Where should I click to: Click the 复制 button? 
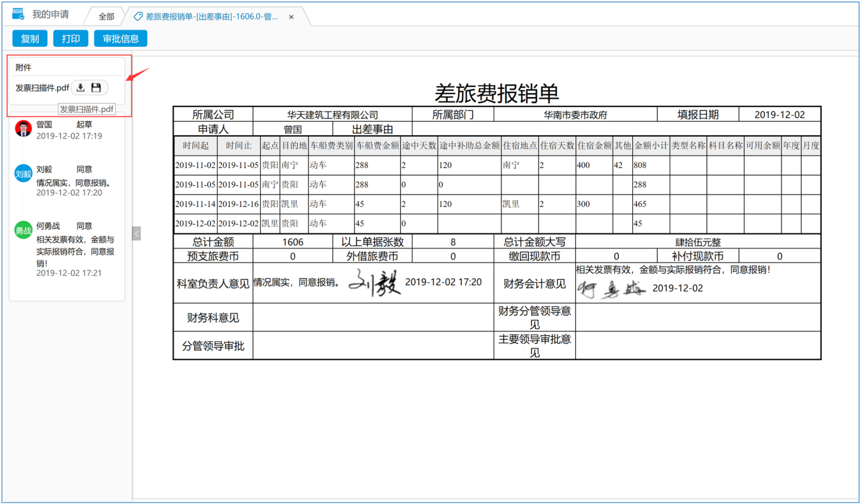29,39
